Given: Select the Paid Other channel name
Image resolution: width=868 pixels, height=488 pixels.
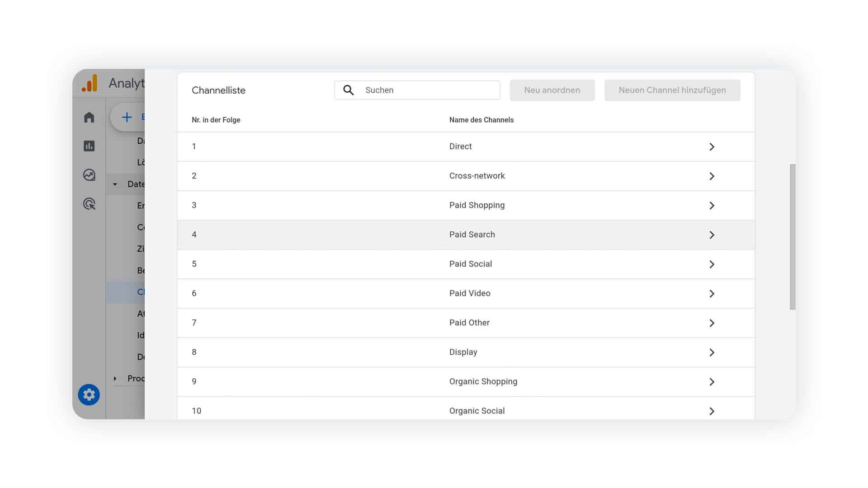Looking at the screenshot, I should click(469, 323).
